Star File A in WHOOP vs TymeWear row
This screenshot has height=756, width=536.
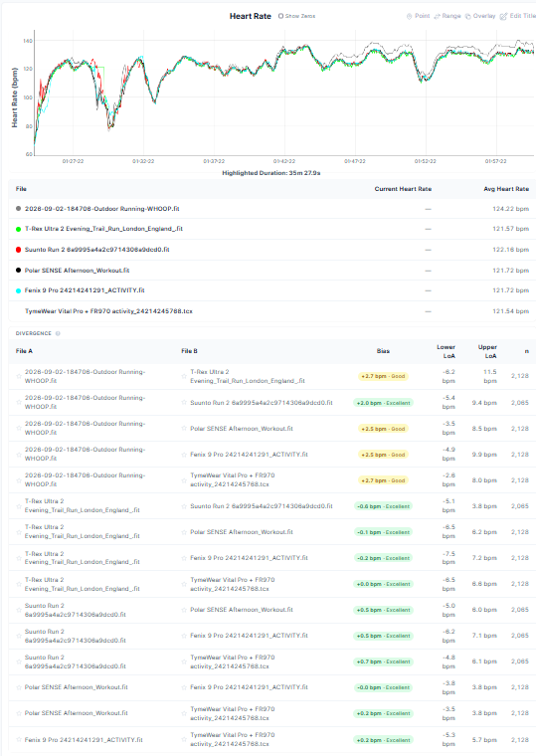click(x=19, y=479)
